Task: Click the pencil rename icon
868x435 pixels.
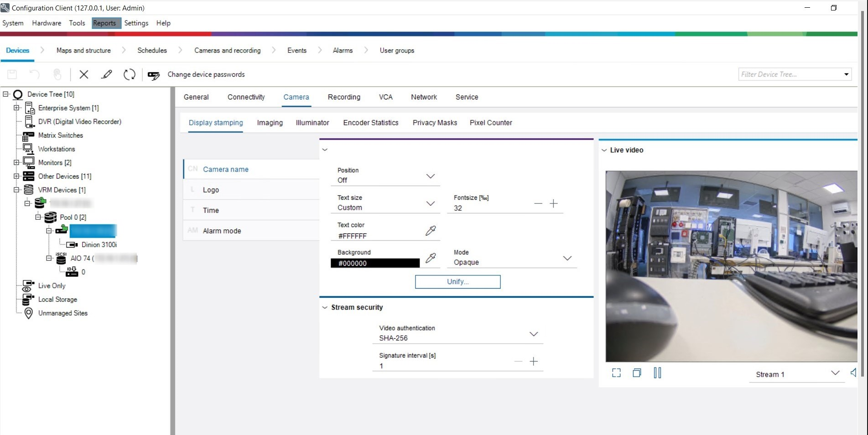Action: pyautogui.click(x=107, y=74)
